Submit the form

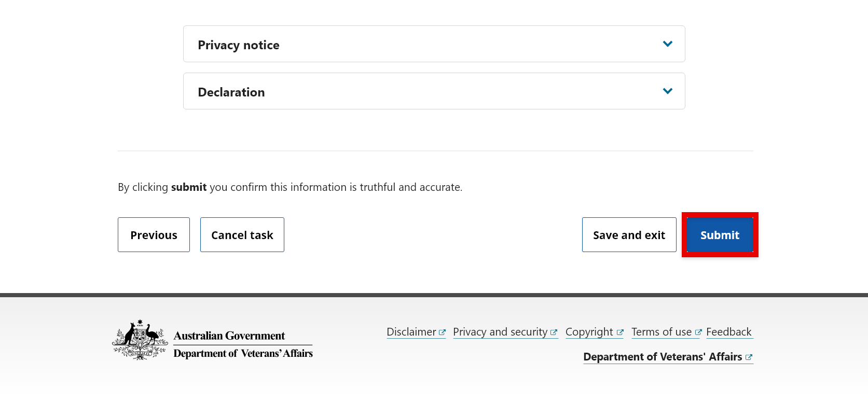(720, 235)
